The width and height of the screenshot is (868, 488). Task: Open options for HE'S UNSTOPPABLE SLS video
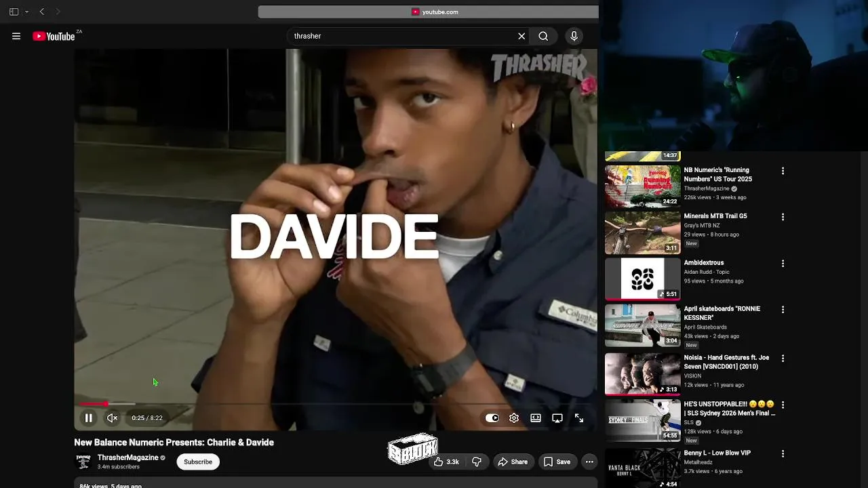(783, 405)
